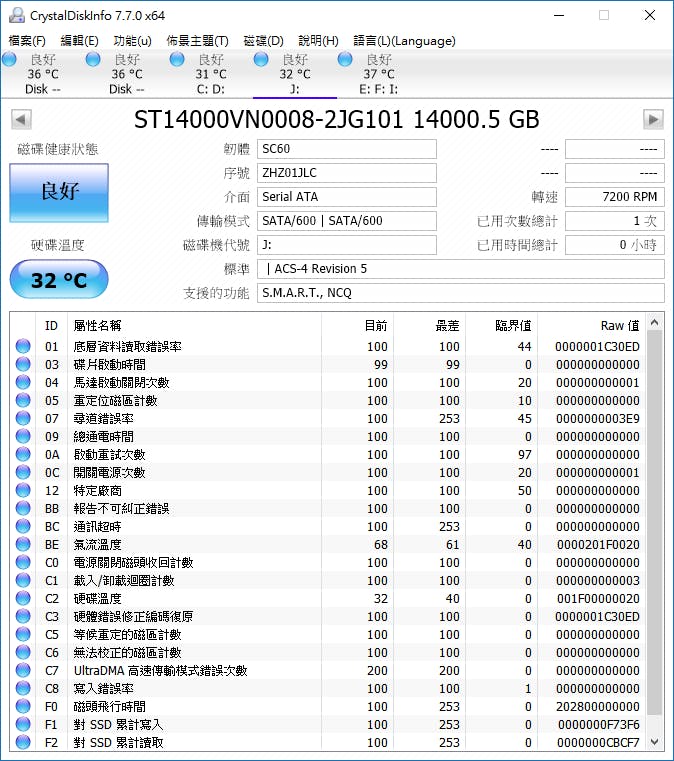Click status orb for attribute 09
This screenshot has width=674, height=761.
coord(23,436)
